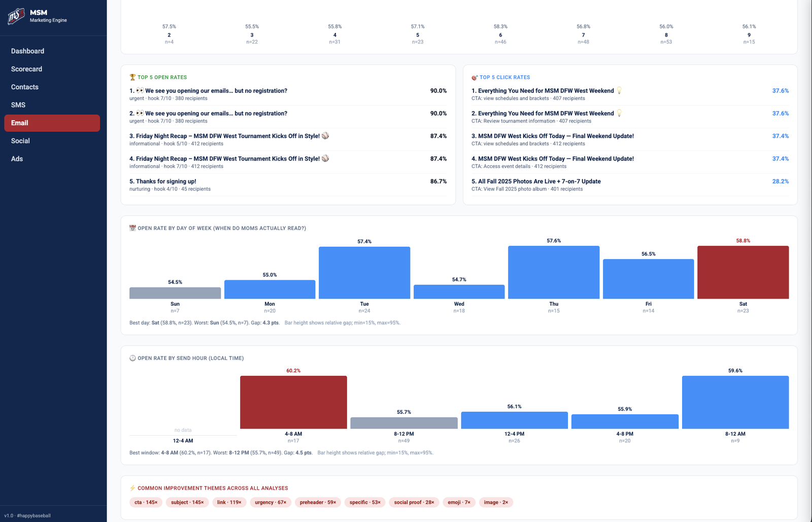The height and width of the screenshot is (522, 812).
Task: Click the calendar icon next to Open Rate by Day
Action: 131,228
